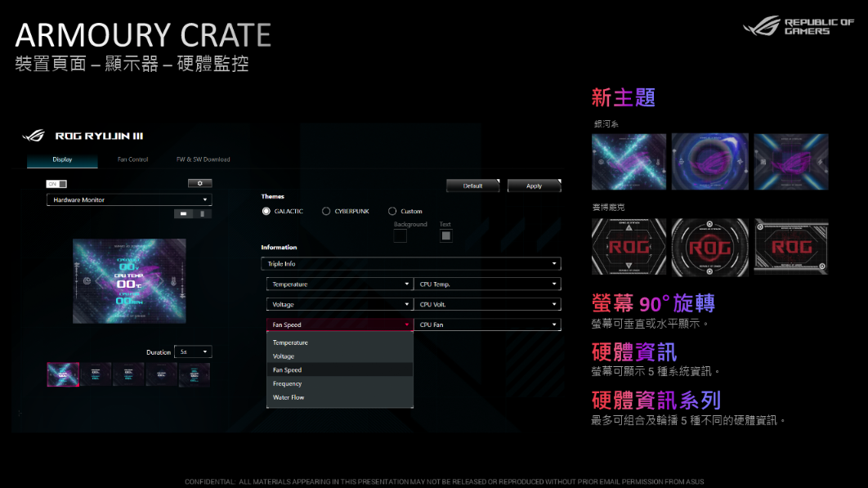868x488 pixels.
Task: Click the large LCD preview image
Action: pyautogui.click(x=129, y=281)
